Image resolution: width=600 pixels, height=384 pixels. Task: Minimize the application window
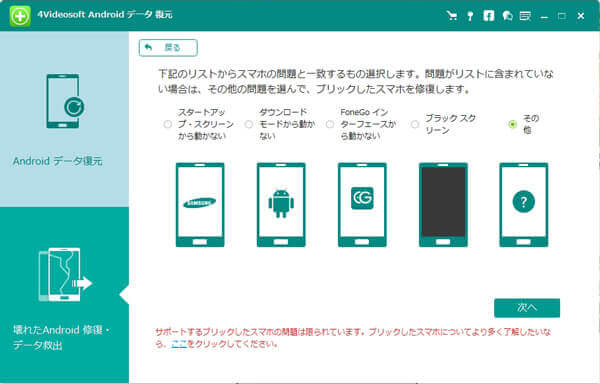tap(544, 16)
